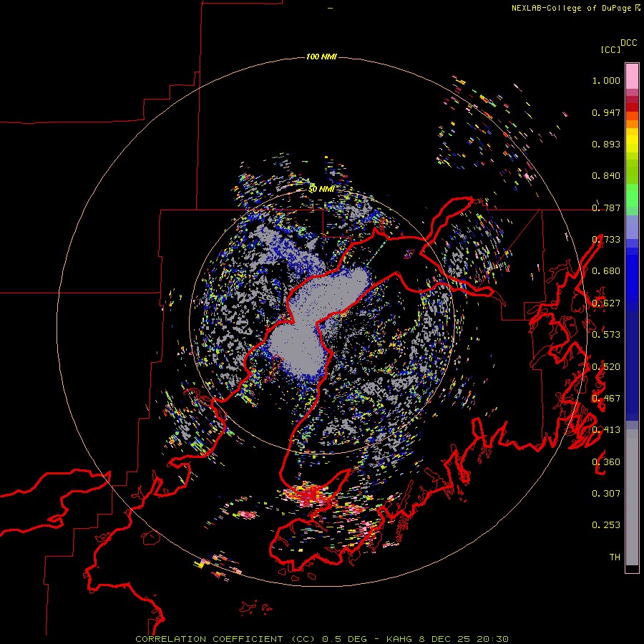Click the 0.253 color scale value
Viewport: 644px width, 644px height.
606,525
